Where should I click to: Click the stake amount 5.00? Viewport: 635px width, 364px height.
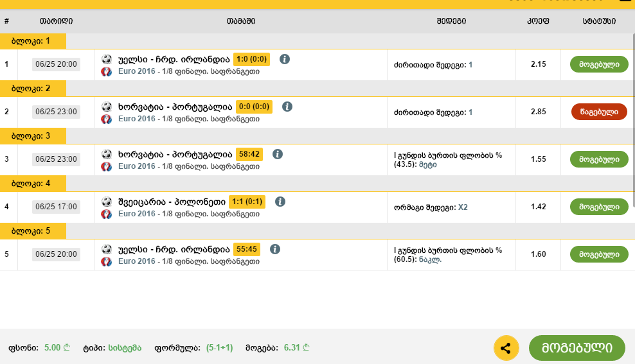click(57, 348)
